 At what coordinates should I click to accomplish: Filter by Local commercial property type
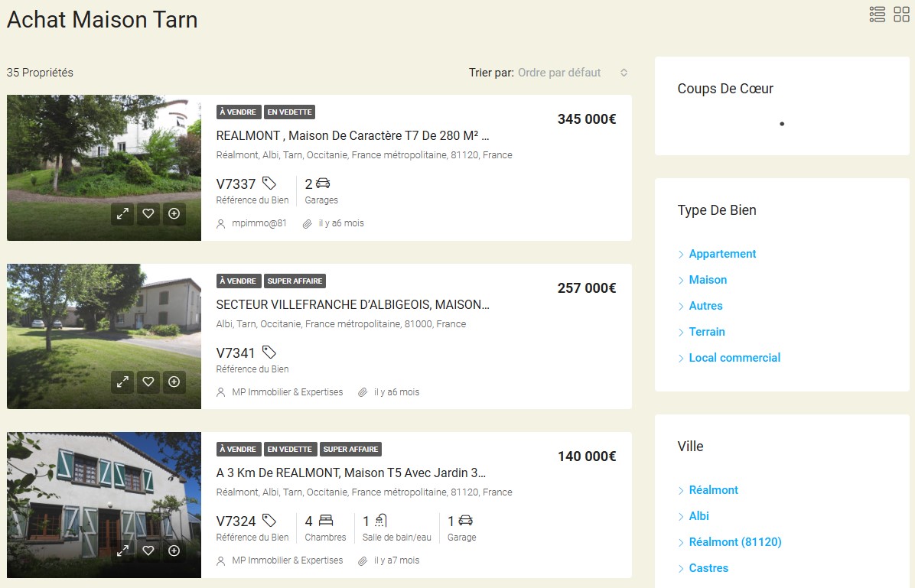pyautogui.click(x=734, y=358)
